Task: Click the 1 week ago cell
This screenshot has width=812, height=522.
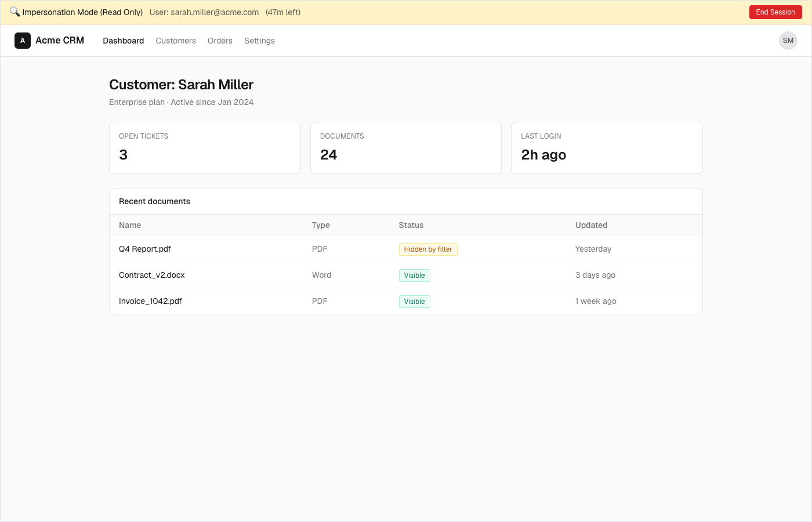Action: [x=596, y=301]
